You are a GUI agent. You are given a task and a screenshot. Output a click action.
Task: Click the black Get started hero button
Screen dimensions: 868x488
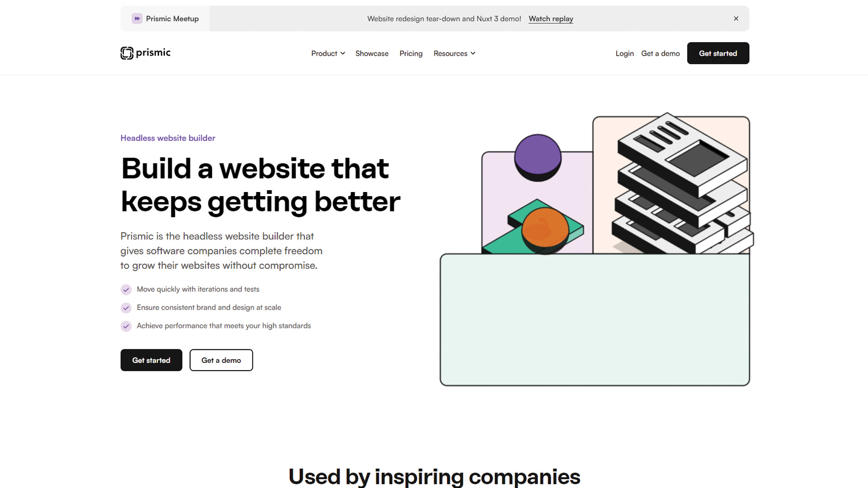[151, 360]
